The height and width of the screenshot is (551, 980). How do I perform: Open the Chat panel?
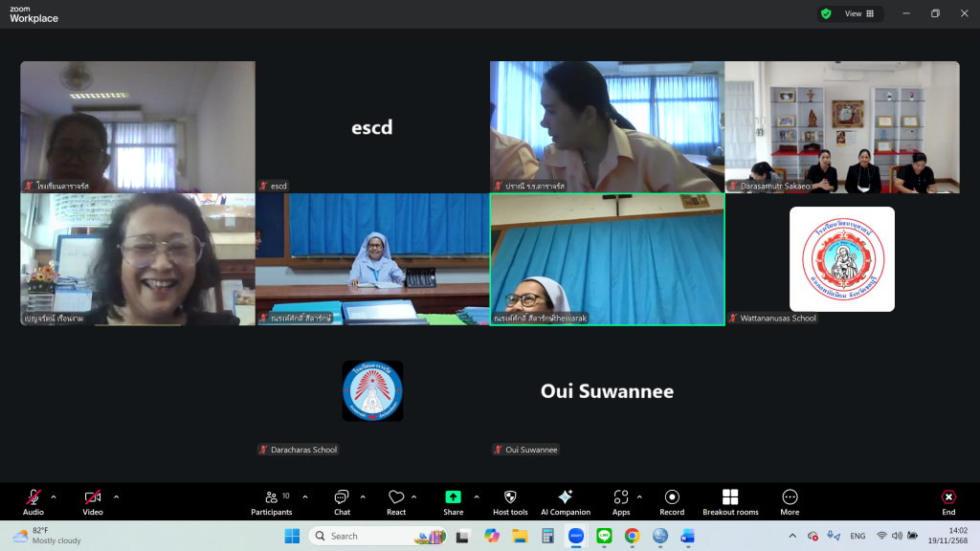(342, 501)
